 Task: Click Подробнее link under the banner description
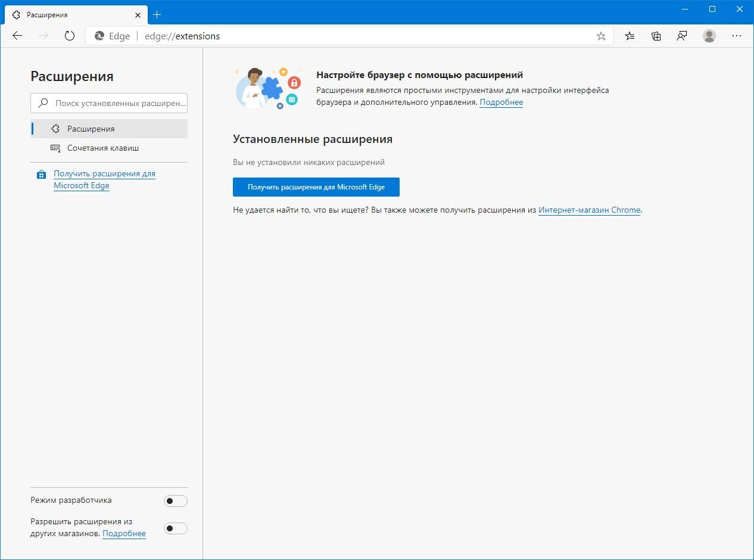point(501,102)
